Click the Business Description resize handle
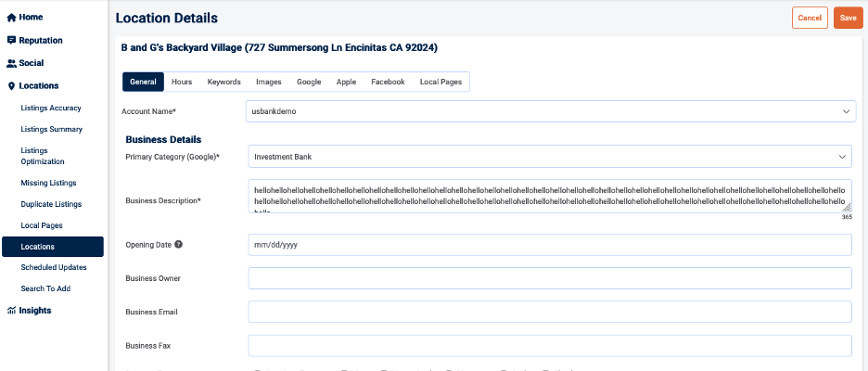Screen dimensions: 868x371 (x=847, y=207)
